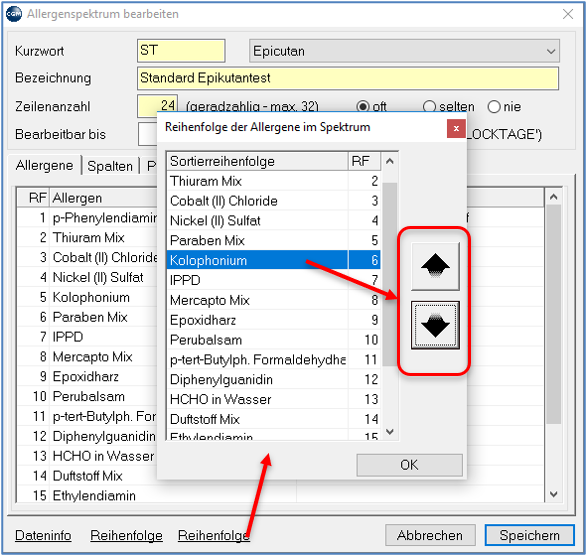Screen dimensions: 587x556
Task: Select row 14 'Duftstoff Mix' in main list
Action: (87, 476)
